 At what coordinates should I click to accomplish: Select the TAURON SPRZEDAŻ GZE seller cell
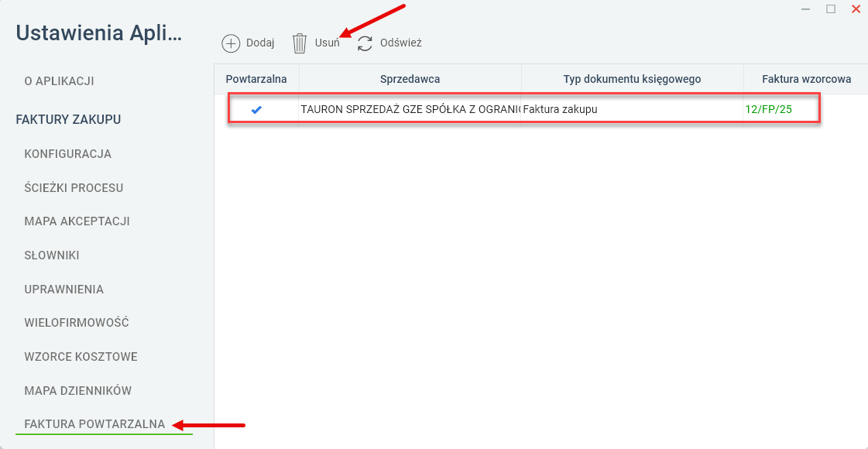click(x=410, y=110)
